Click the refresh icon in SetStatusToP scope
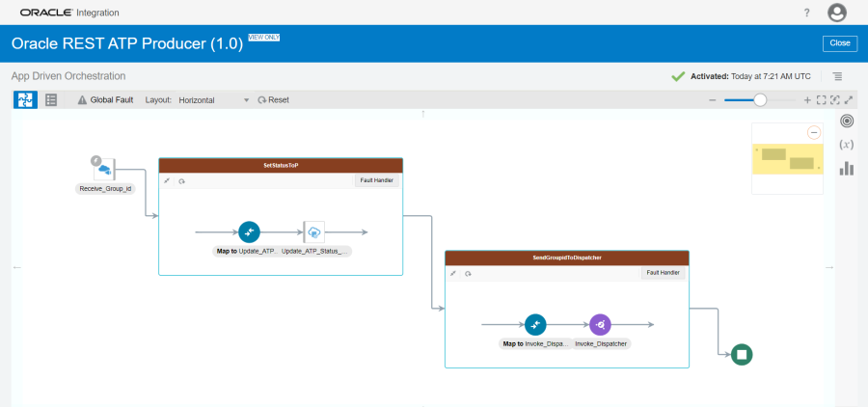Viewport: 868px width, 407px height. (x=181, y=181)
